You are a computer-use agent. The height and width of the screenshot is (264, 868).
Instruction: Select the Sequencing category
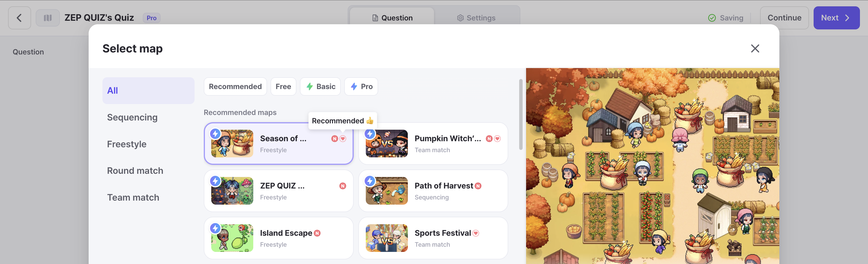[x=132, y=118]
